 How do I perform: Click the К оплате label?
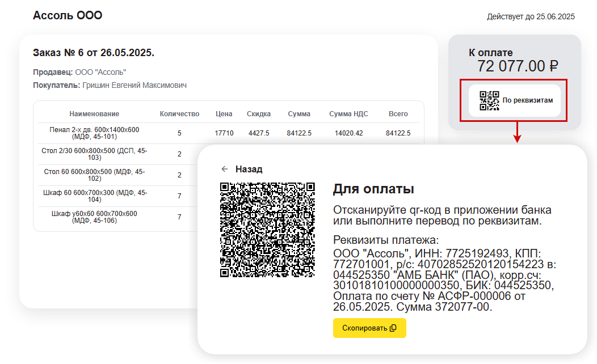tap(490, 53)
